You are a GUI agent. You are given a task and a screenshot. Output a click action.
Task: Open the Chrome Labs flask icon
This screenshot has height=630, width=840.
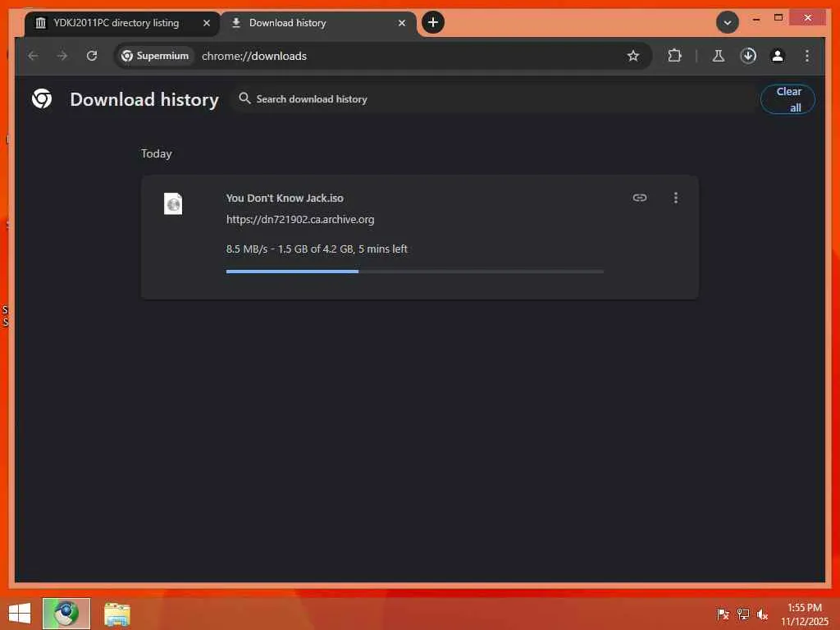point(719,56)
